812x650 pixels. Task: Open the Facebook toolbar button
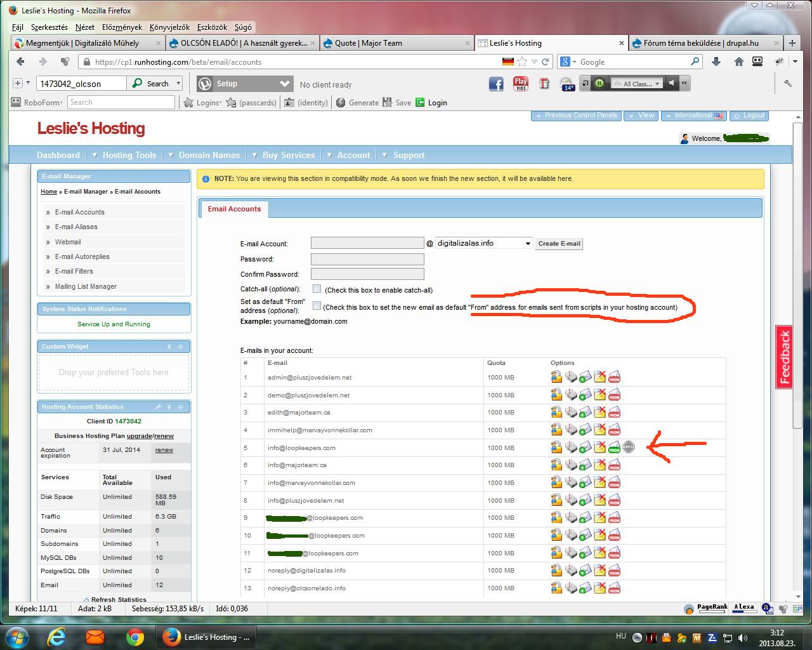[496, 84]
